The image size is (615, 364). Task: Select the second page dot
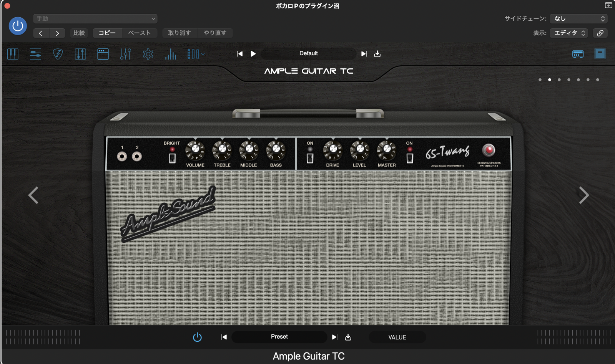(x=550, y=80)
